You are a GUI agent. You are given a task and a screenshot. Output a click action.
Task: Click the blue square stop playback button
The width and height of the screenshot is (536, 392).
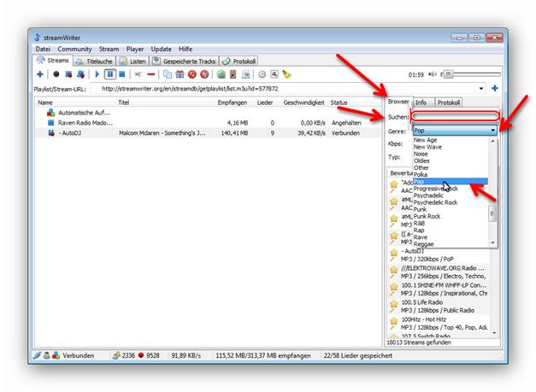[x=122, y=74]
